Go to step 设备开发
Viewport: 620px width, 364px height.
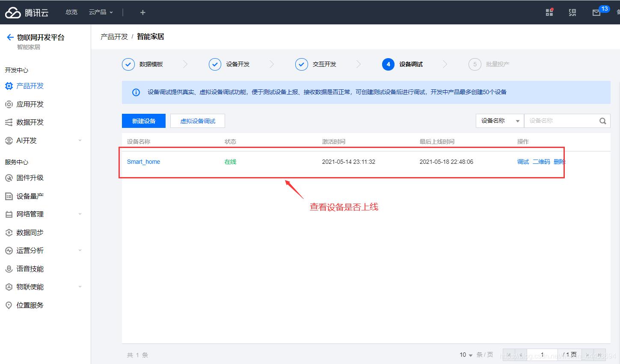pos(238,64)
